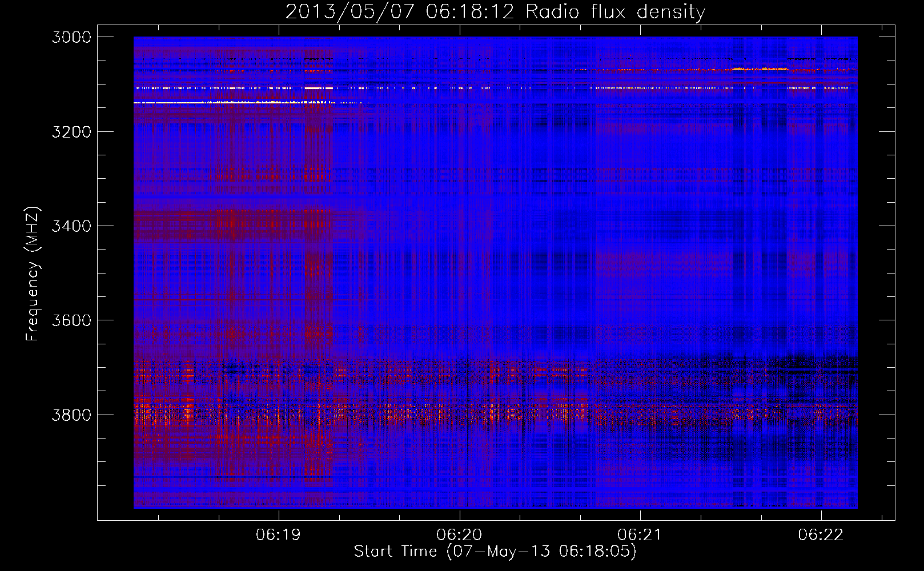Click the "Start Time (07-May-13 06:18:05)" axis label

coord(495,551)
